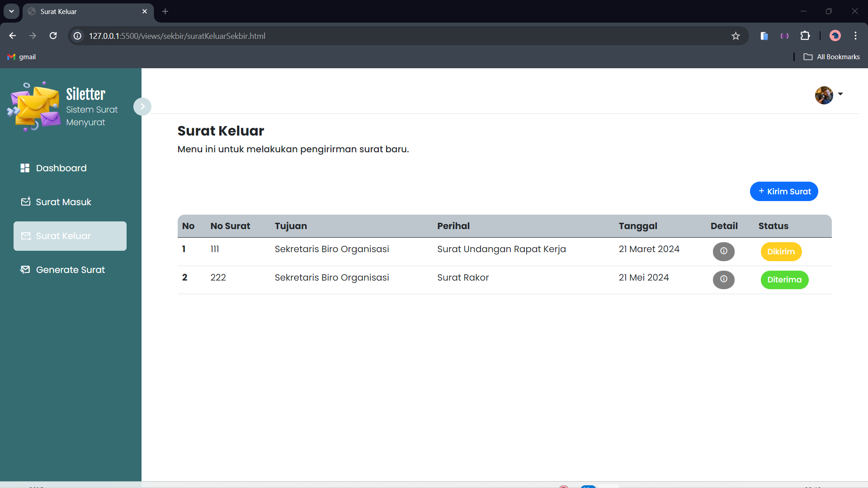The image size is (868, 488).
Task: Select Generate Surat in the sidebar
Action: [70, 270]
